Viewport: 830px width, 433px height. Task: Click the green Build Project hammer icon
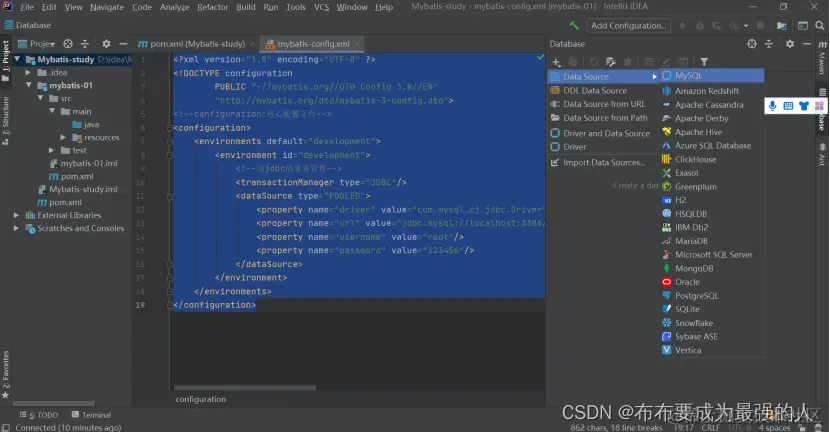(x=574, y=25)
